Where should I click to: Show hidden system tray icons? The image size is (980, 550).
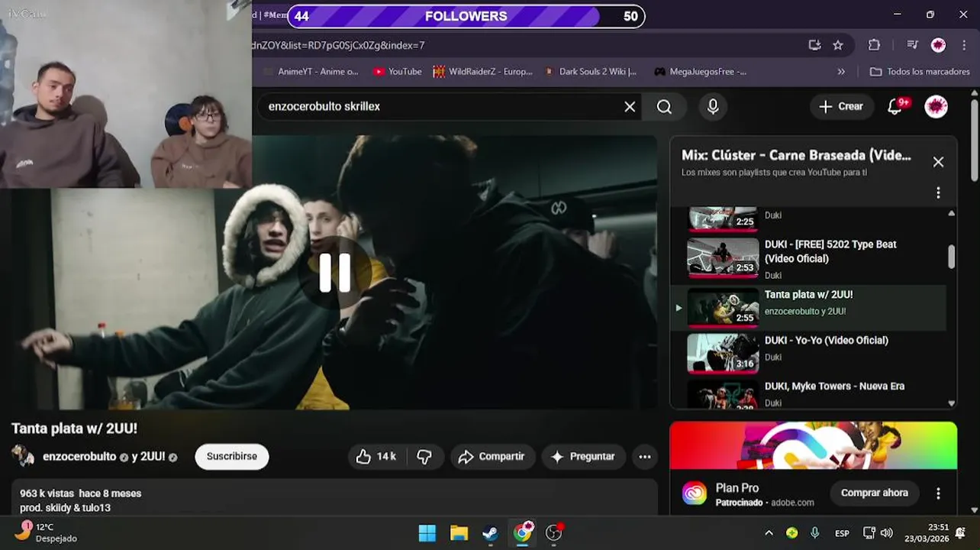(x=769, y=533)
